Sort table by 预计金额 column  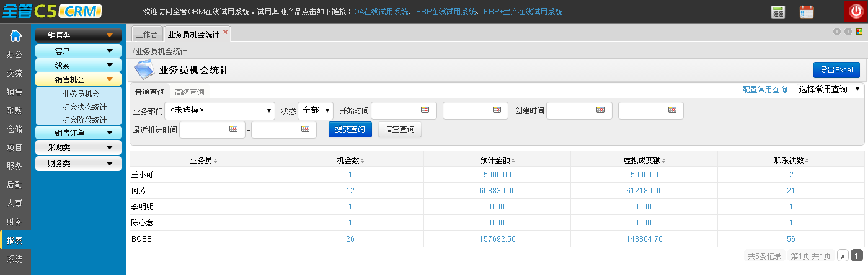497,160
